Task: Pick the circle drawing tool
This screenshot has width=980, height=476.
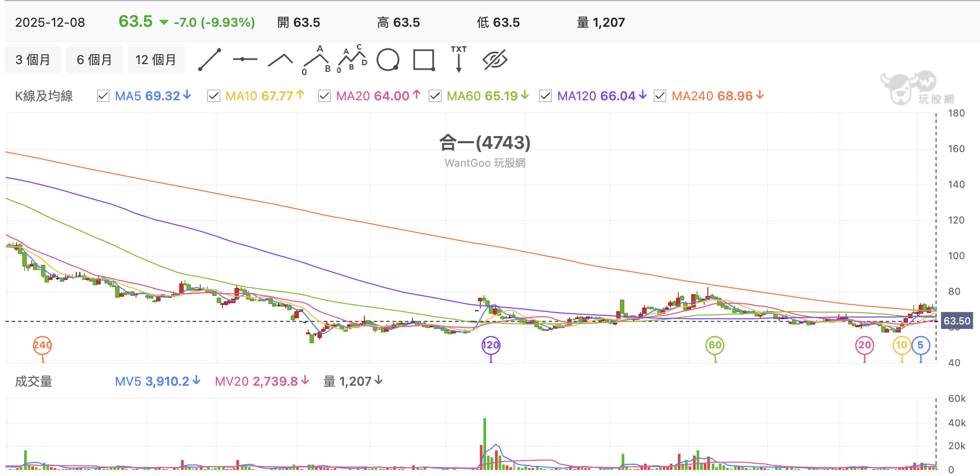Action: (388, 60)
